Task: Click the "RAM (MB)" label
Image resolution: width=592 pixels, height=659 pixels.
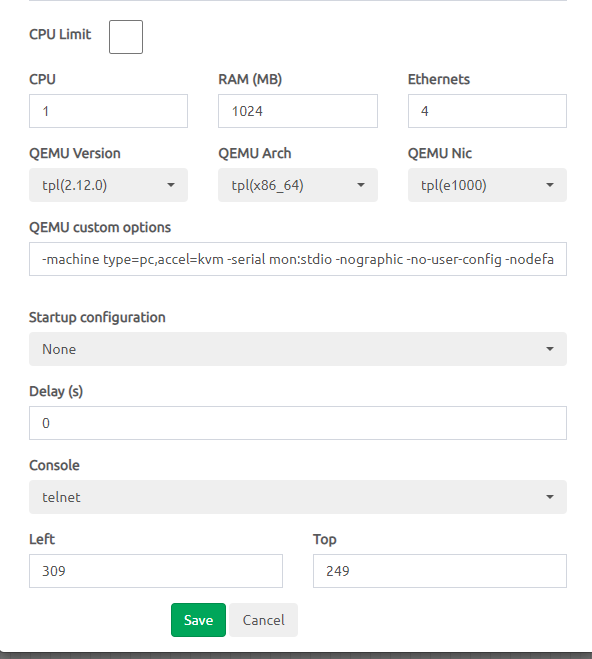Action: 250,79
